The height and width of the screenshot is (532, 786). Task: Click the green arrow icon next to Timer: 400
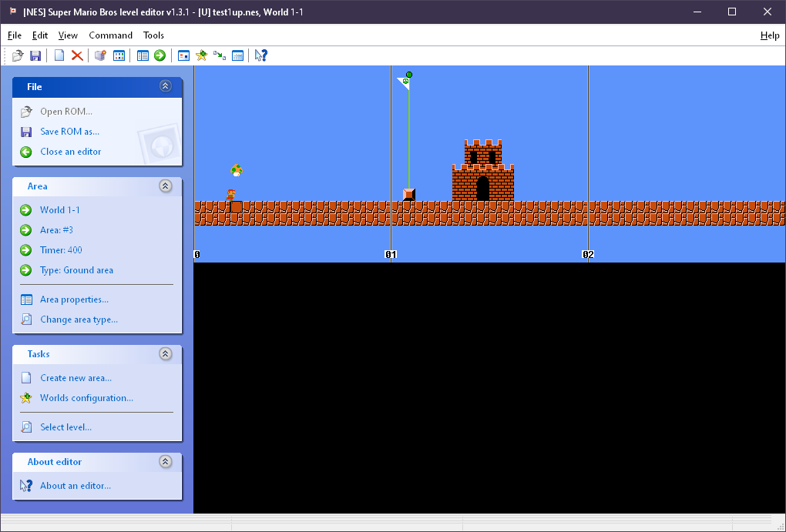pyautogui.click(x=26, y=250)
